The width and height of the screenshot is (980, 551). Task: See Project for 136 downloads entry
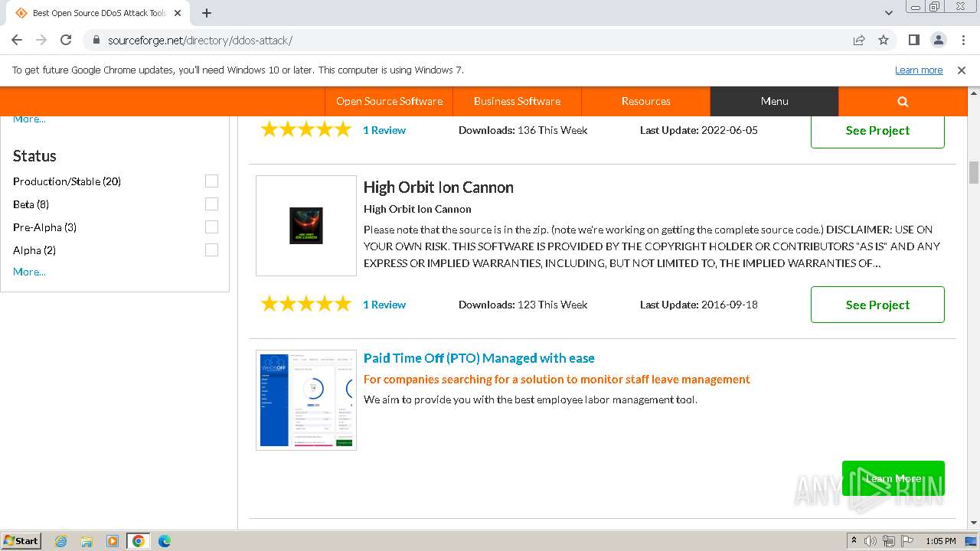click(x=877, y=131)
